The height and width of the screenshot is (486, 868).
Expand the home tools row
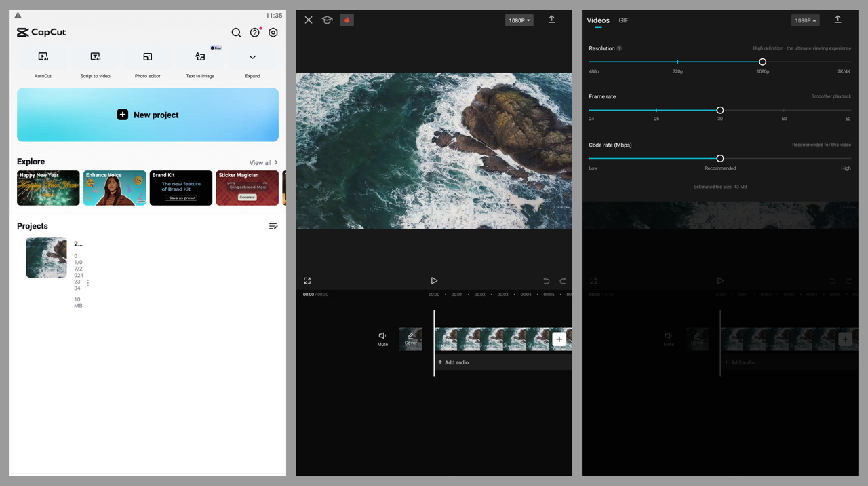point(252,62)
